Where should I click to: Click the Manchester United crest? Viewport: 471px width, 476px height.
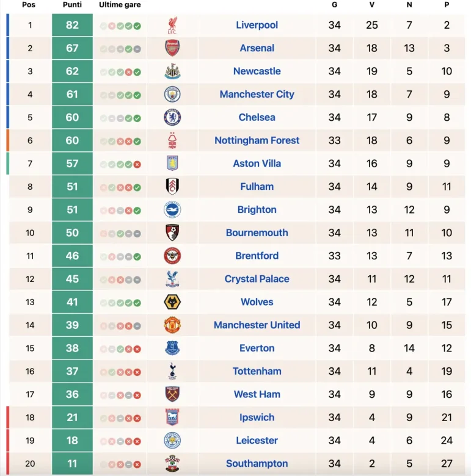pos(172,325)
